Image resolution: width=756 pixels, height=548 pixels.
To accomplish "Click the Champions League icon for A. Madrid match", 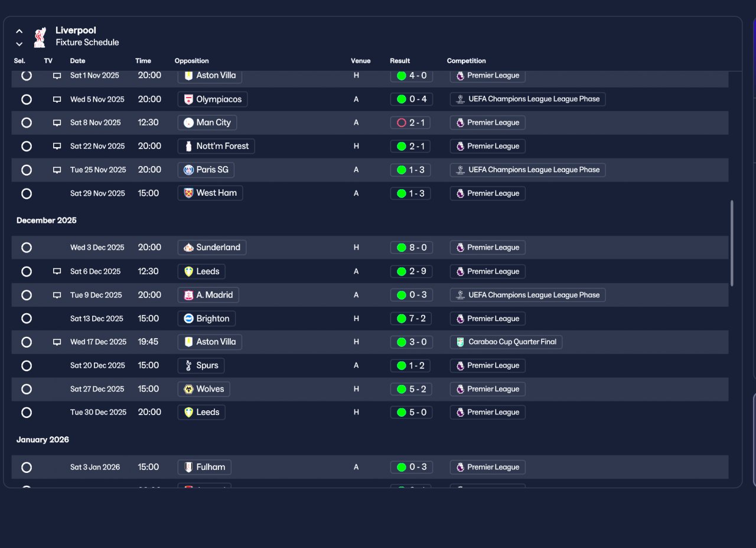I will click(460, 295).
